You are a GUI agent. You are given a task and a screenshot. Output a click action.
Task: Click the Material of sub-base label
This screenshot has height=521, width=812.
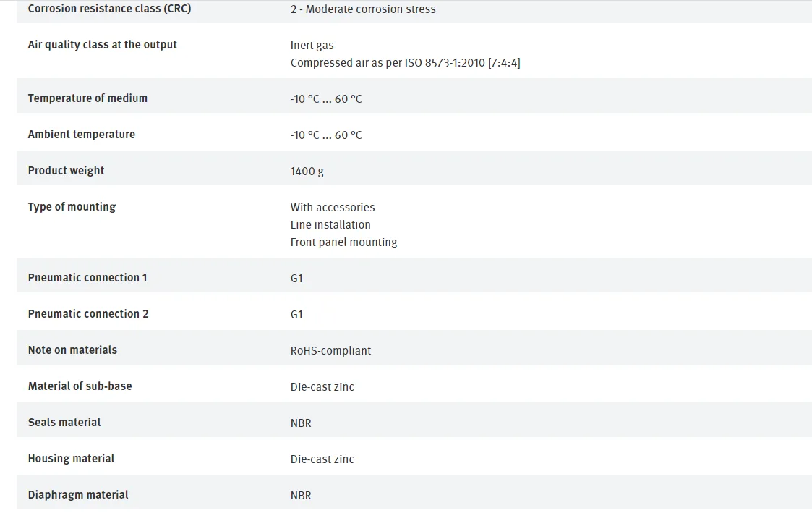[x=80, y=386]
